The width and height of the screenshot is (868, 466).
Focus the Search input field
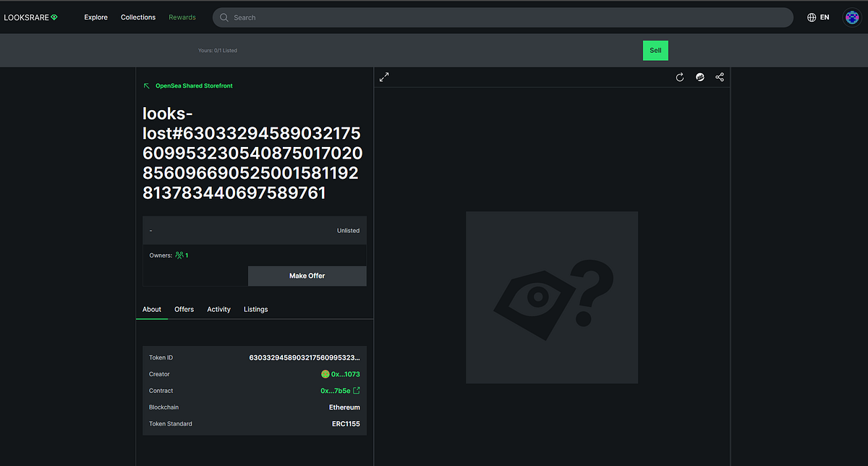(x=503, y=17)
